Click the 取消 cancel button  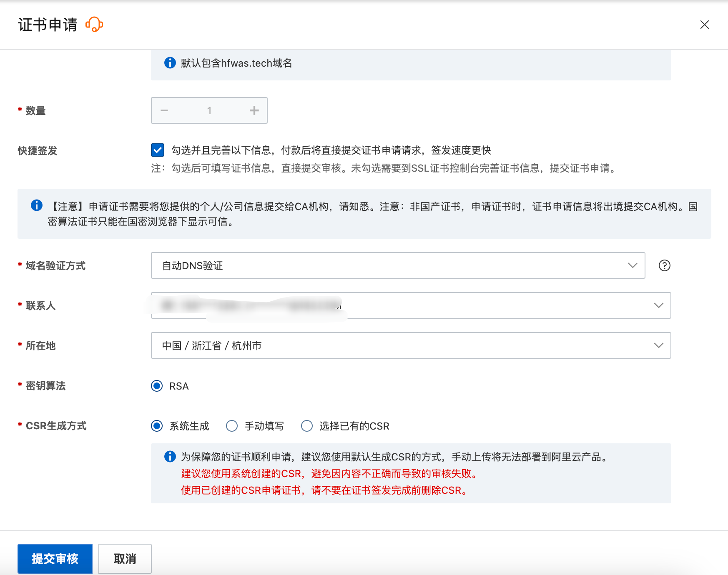125,558
